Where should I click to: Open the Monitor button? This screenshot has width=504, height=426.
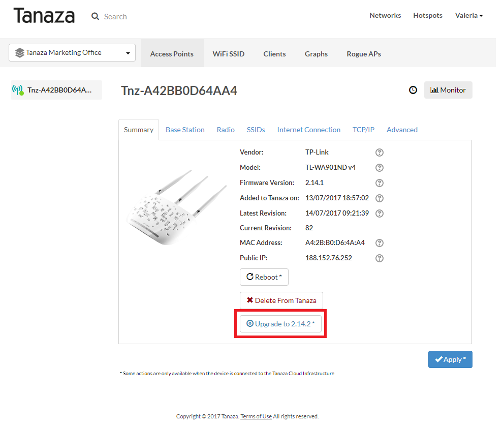pos(448,90)
